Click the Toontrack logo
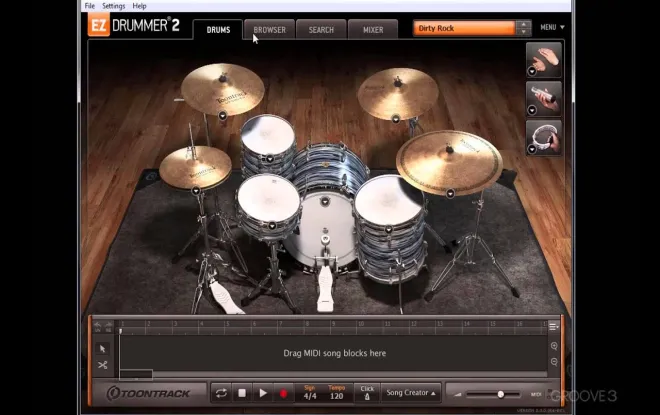 (x=148, y=394)
